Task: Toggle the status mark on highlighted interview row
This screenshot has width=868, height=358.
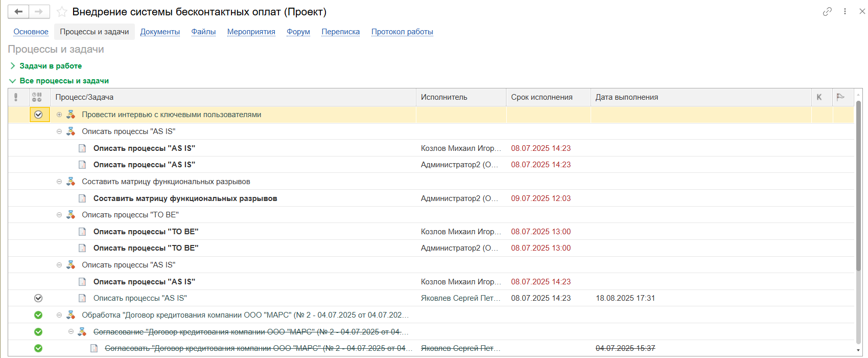Action: [38, 115]
